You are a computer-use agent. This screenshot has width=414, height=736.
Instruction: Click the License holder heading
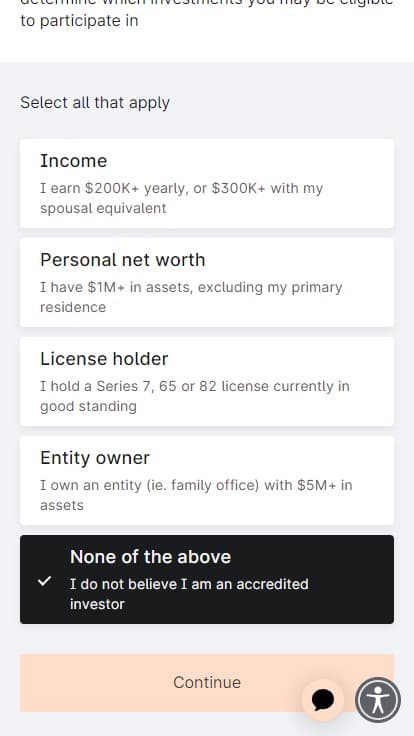click(x=104, y=359)
